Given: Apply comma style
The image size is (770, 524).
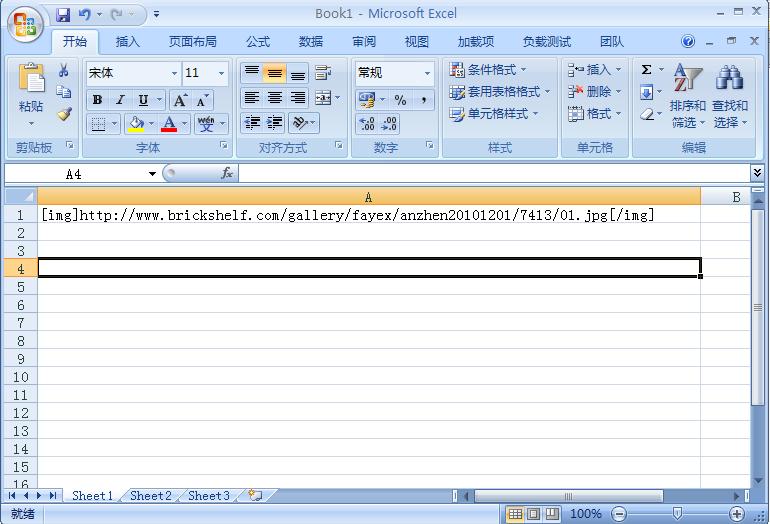Looking at the screenshot, I should click(x=423, y=100).
